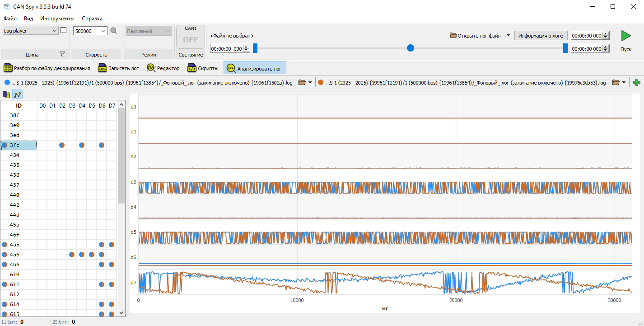
Task: Open the Справка menu
Action: [x=92, y=19]
